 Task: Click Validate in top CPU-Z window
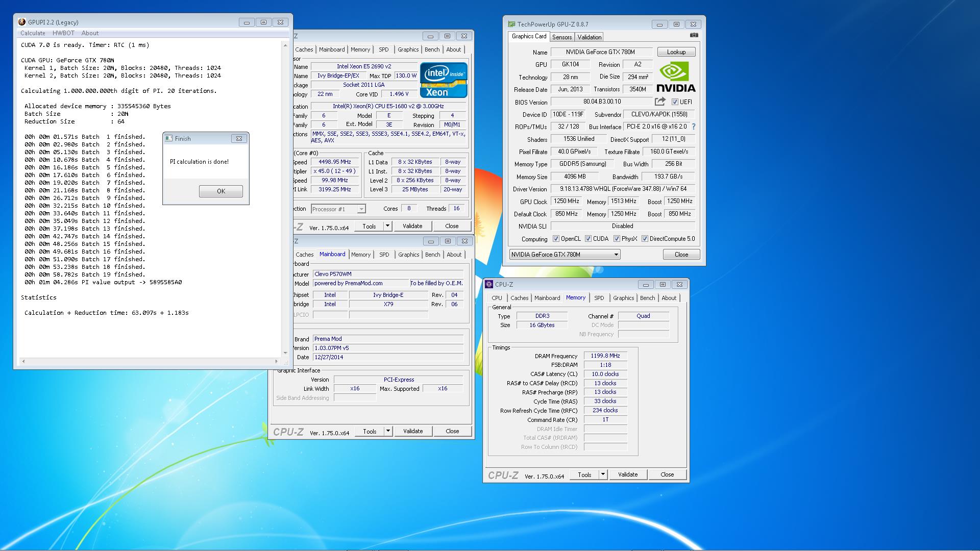click(412, 226)
